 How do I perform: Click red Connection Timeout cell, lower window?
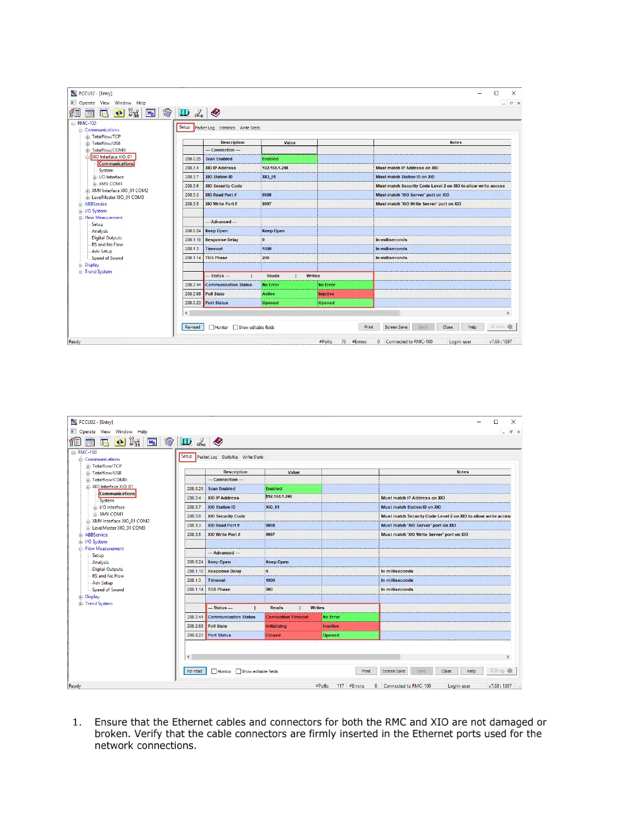click(293, 617)
